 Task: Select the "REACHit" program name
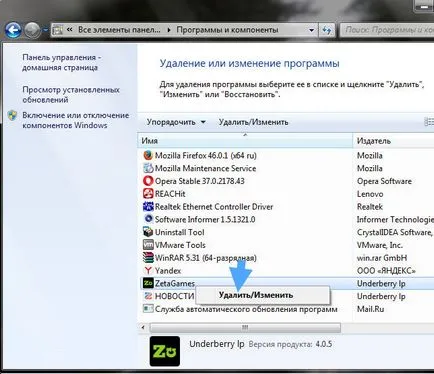pyautogui.click(x=170, y=194)
